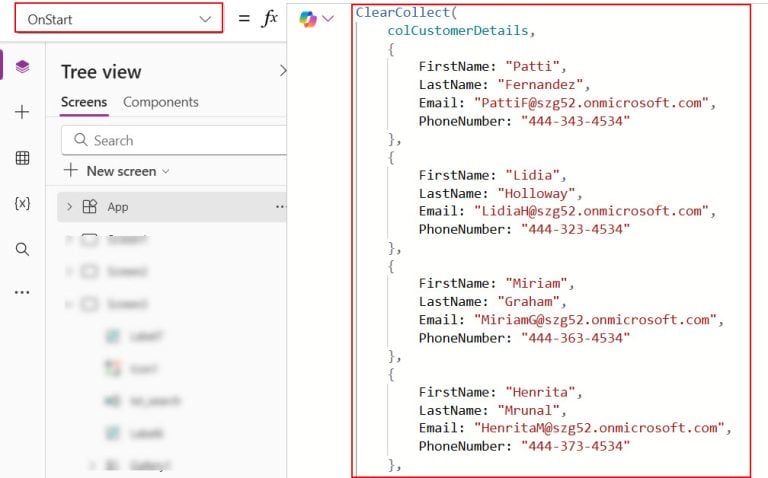Open the Tree view layers icon in the left rail
The height and width of the screenshot is (478, 768).
pyautogui.click(x=22, y=67)
